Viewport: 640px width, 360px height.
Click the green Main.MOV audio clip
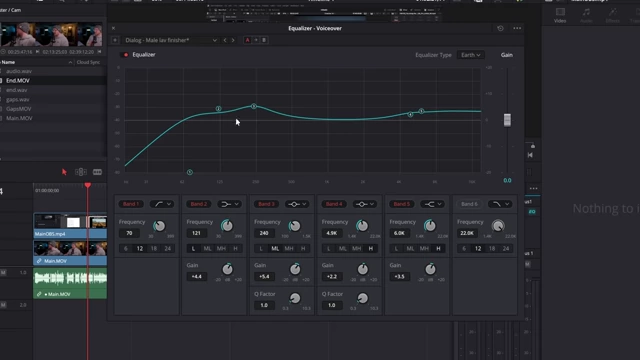[x=70, y=283]
